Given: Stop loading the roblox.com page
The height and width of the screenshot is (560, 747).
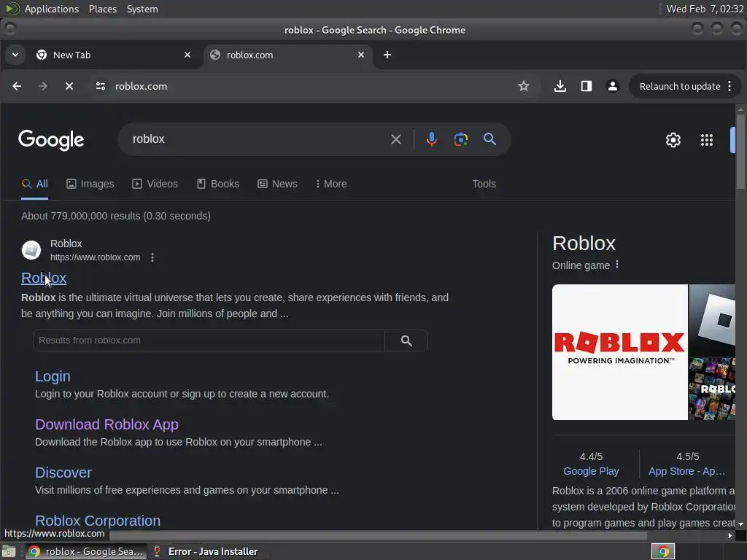Looking at the screenshot, I should pos(69,86).
